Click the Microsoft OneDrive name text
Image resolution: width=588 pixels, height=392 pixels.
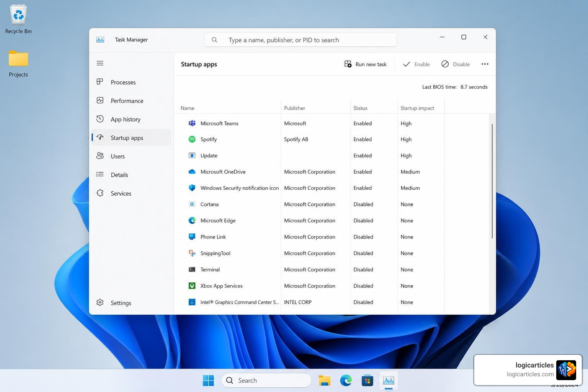pyautogui.click(x=223, y=172)
